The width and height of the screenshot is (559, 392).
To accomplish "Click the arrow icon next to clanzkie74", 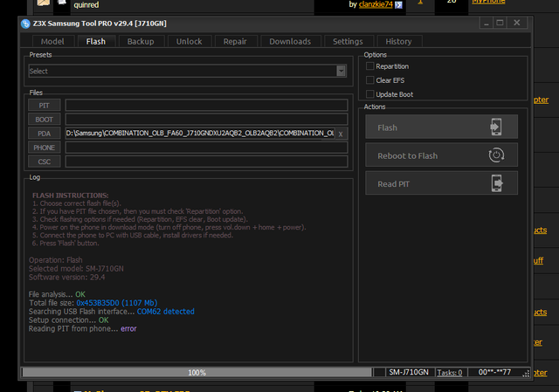I will point(398,4).
